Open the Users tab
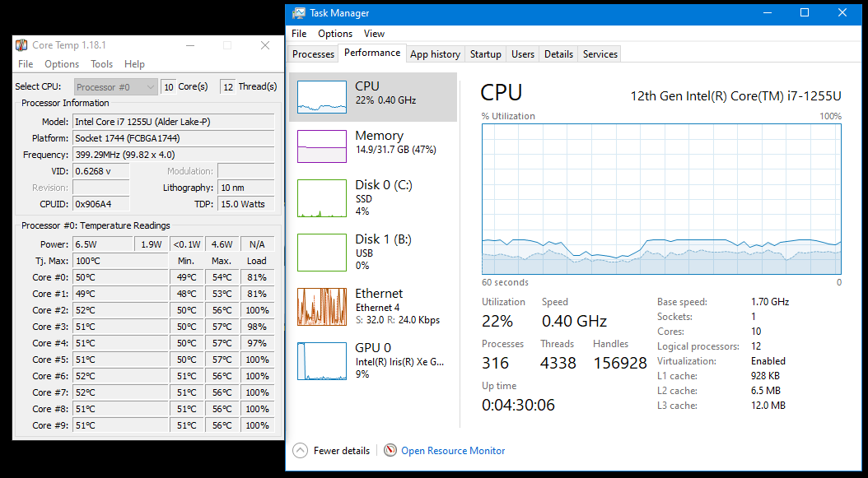This screenshot has width=868, height=478. (x=523, y=54)
